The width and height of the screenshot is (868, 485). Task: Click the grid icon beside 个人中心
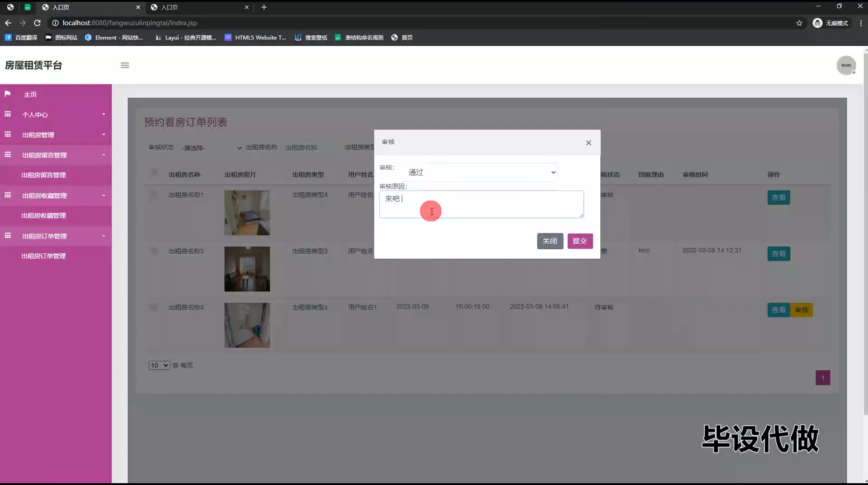[8, 114]
